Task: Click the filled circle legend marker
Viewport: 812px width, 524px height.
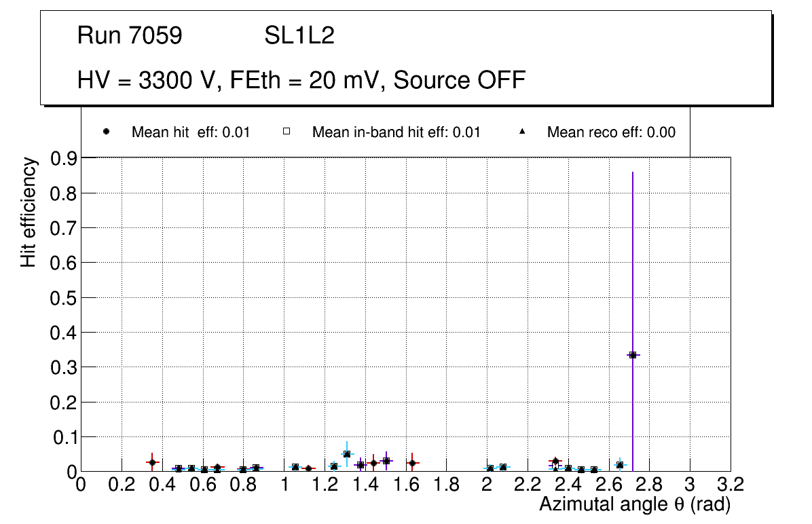Action: click(x=106, y=132)
